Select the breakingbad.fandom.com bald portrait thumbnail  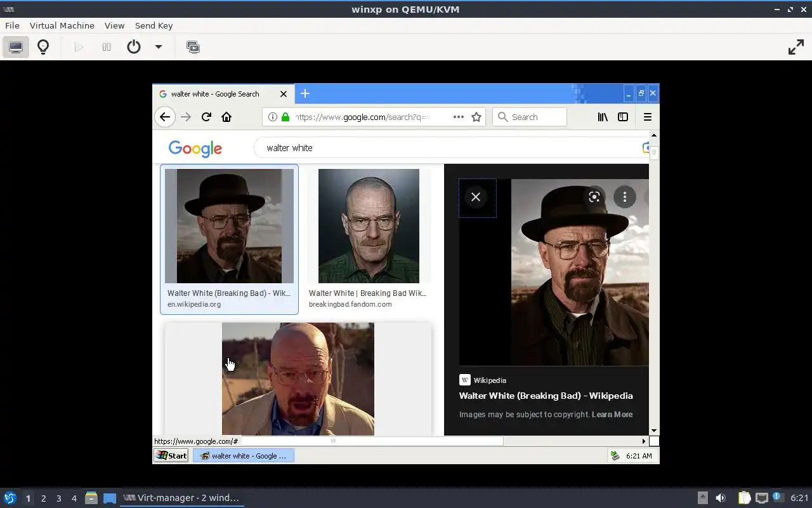369,226
